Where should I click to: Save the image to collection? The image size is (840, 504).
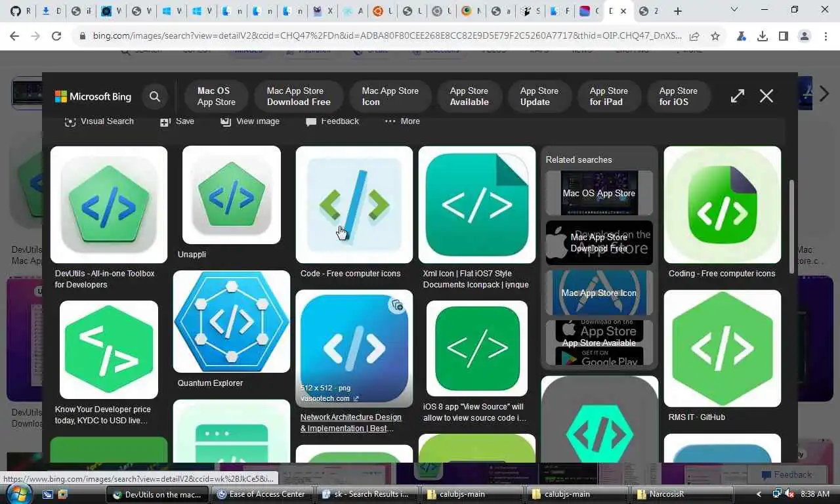[x=177, y=121]
